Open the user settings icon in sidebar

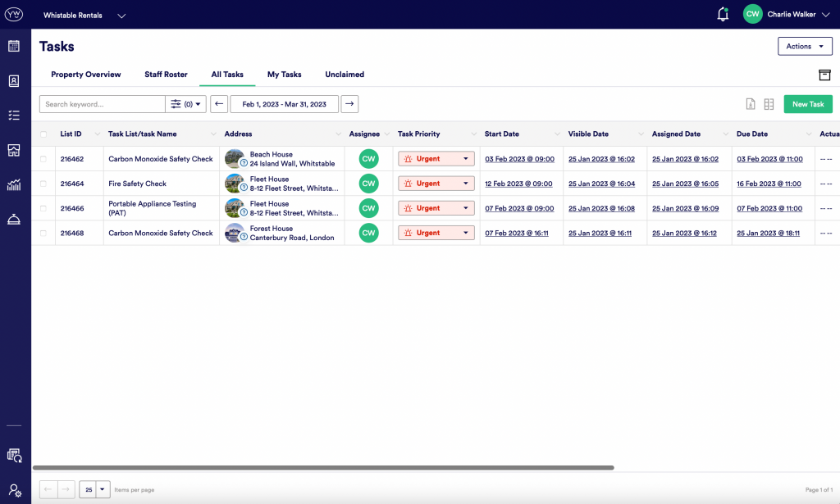click(15, 490)
